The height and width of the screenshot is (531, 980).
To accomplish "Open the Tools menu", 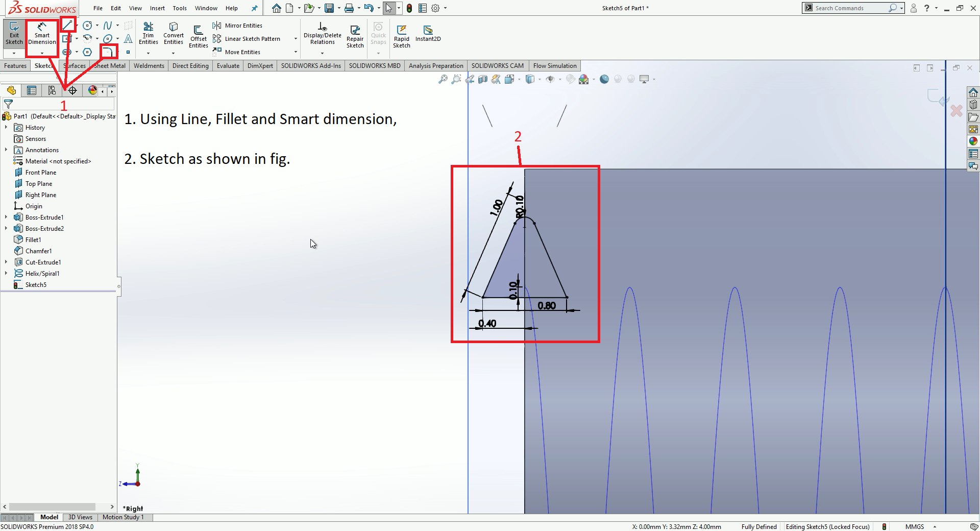I will [180, 8].
